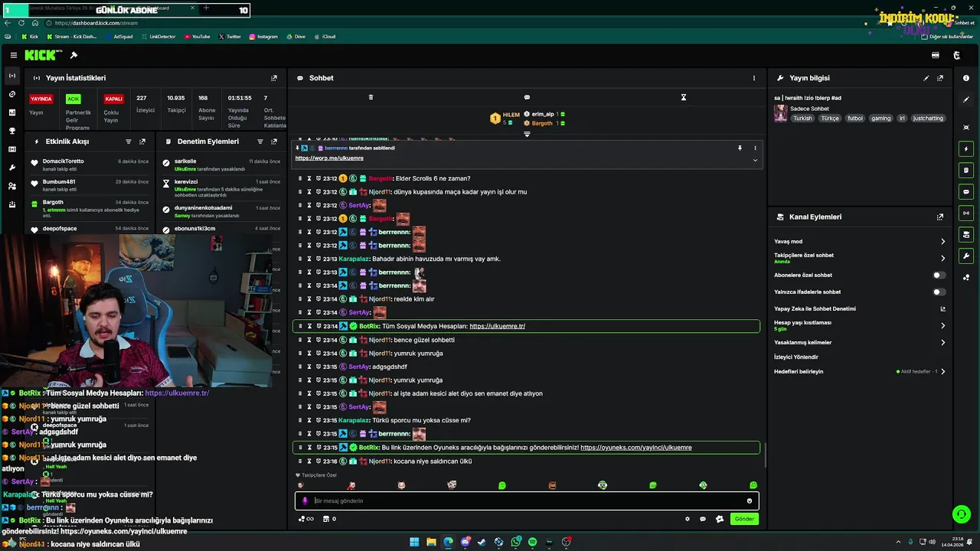980x551 pixels.
Task: Open WhatsApp from the taskbar
Action: 516,542
